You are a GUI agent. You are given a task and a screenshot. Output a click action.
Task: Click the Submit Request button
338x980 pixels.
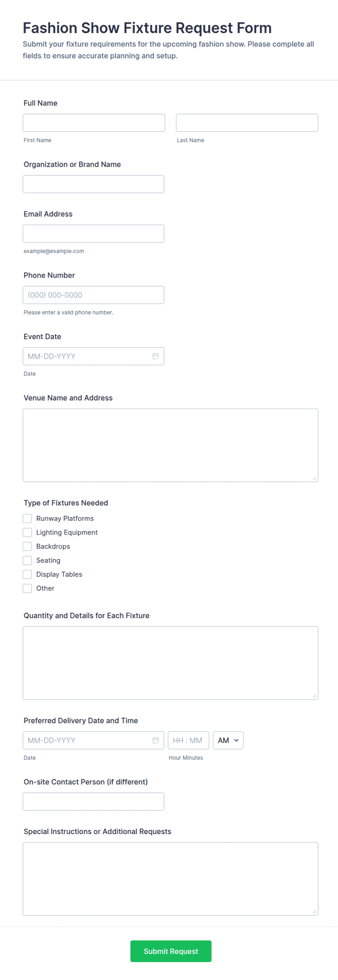click(x=171, y=951)
